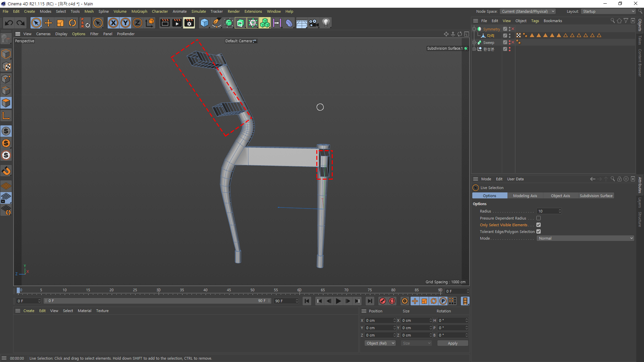This screenshot has width=644, height=362.
Task: Select the Rotate tool icon
Action: pos(72,23)
